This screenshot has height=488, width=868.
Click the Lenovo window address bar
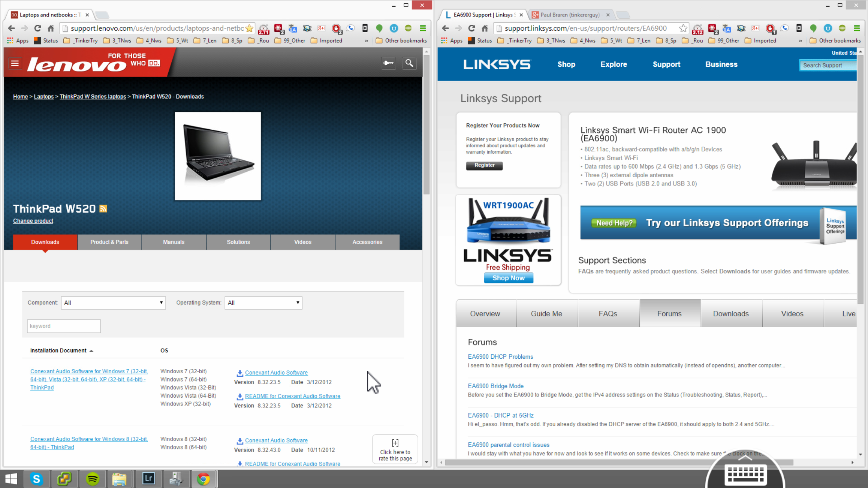[157, 28]
